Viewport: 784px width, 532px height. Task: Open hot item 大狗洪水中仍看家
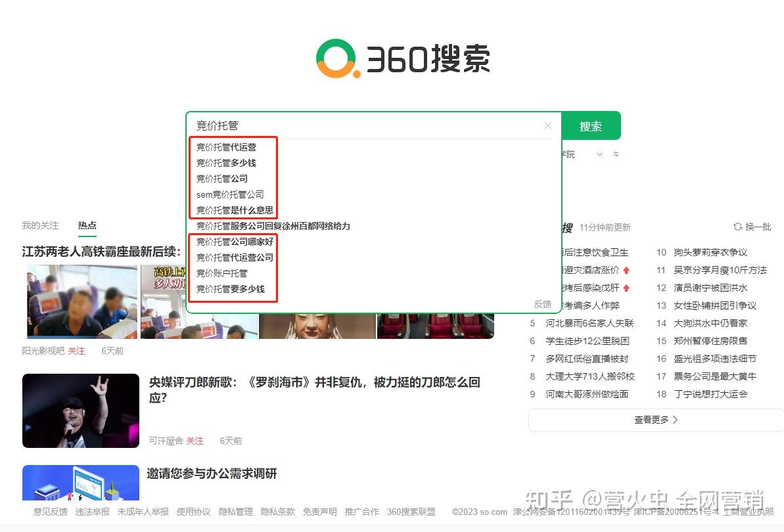pos(710,323)
